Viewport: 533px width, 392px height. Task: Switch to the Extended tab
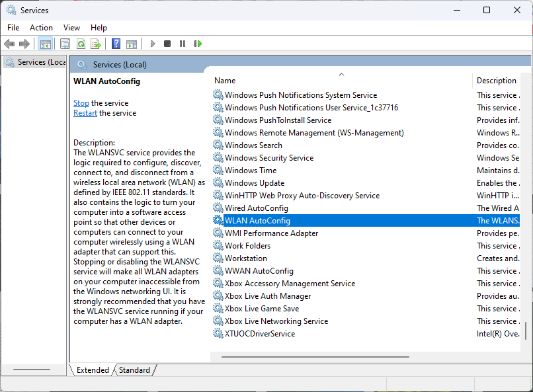click(93, 370)
